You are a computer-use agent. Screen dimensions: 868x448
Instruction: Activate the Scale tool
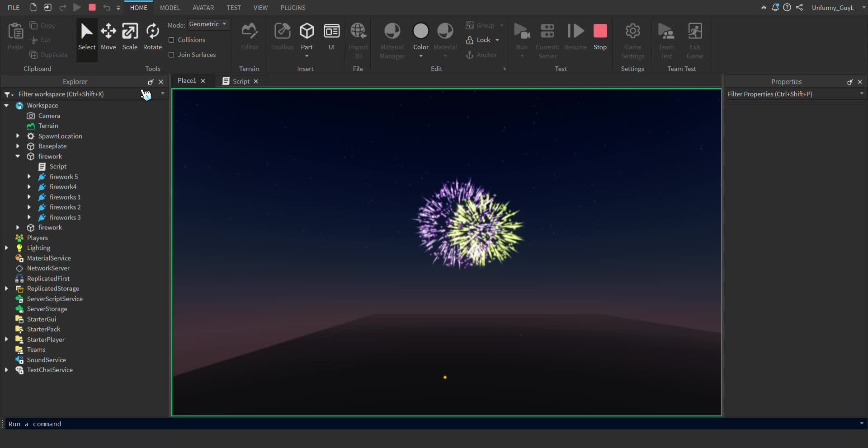coord(130,37)
